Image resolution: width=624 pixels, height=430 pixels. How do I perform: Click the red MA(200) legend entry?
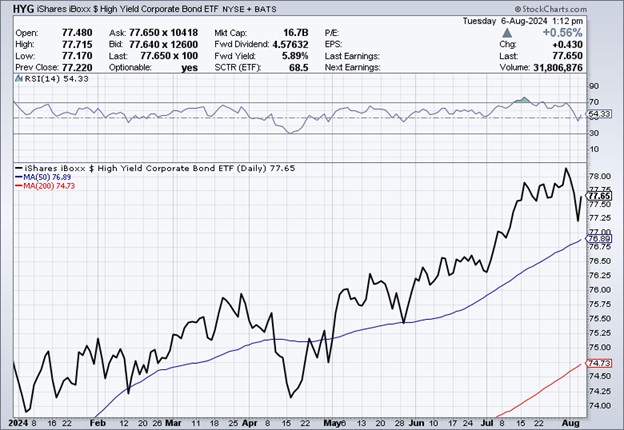41,187
